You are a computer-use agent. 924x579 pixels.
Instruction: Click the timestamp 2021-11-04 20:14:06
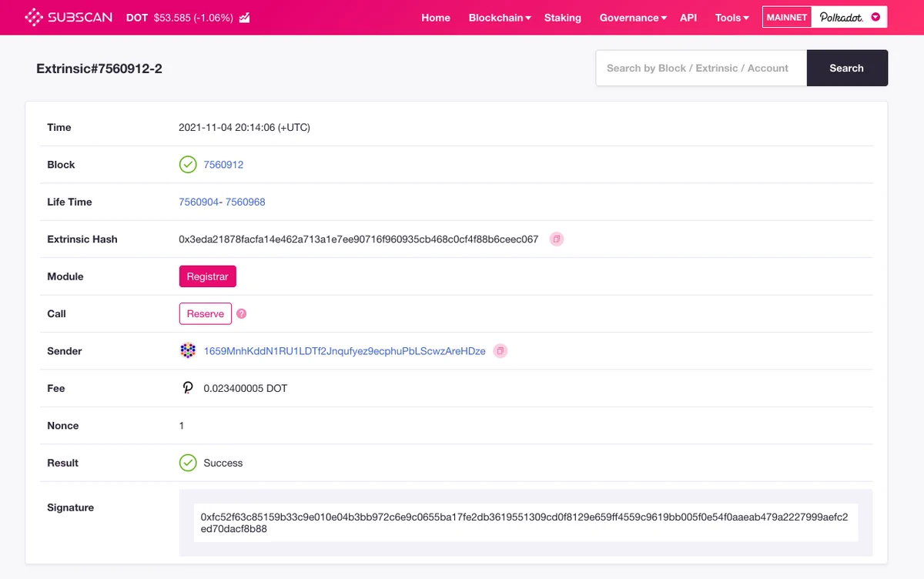point(244,128)
